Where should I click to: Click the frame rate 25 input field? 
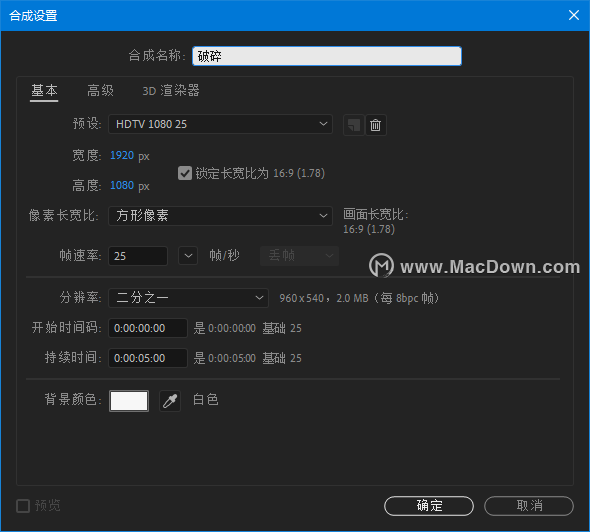click(x=138, y=256)
